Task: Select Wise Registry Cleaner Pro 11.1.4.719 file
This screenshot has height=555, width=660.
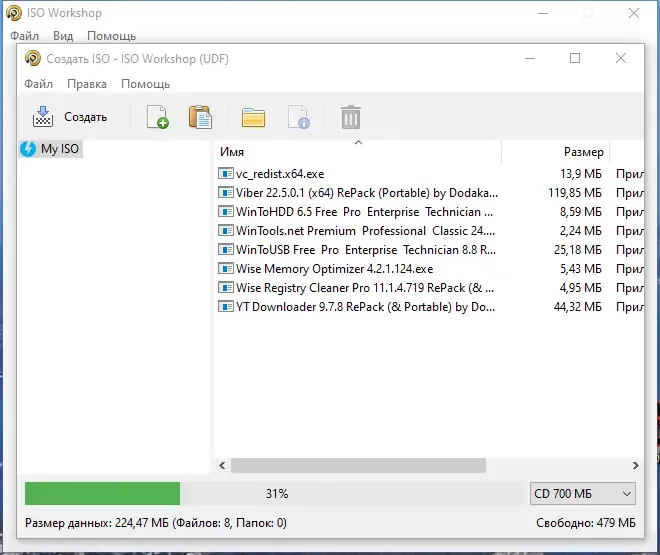Action: 365,288
